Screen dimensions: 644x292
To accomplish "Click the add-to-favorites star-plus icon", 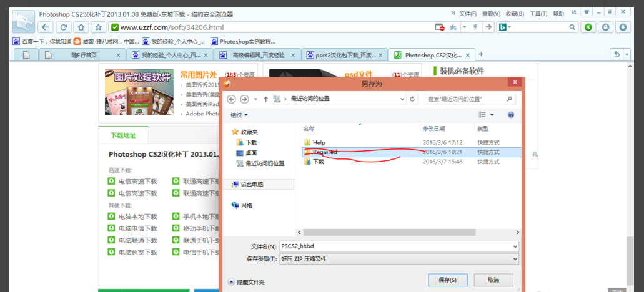I will pos(453,27).
